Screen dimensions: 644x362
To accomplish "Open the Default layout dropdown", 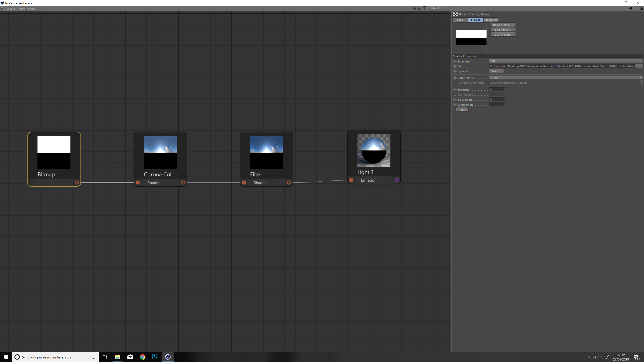I will 438,8.
